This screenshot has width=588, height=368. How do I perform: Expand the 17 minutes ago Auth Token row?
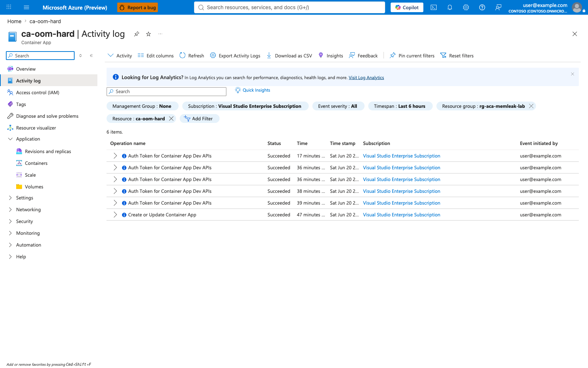(115, 156)
